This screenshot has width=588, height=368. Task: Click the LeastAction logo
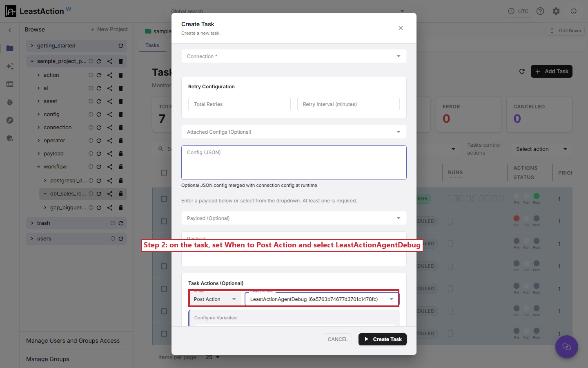[38, 11]
